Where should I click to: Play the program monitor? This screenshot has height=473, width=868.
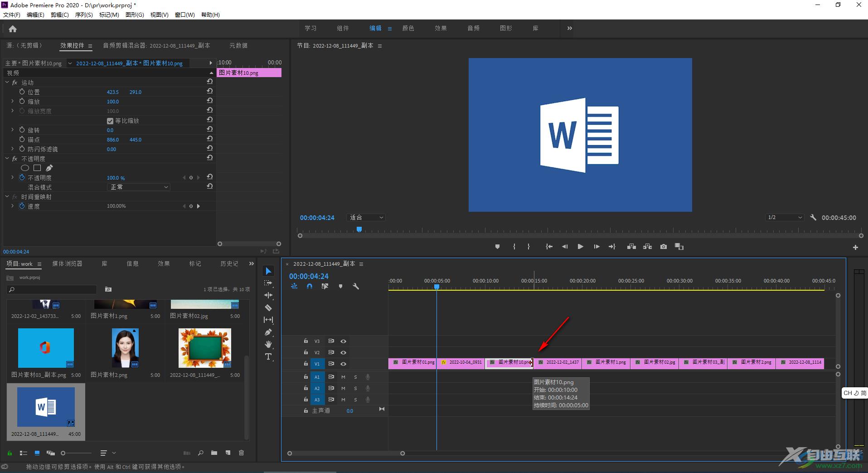(580, 247)
